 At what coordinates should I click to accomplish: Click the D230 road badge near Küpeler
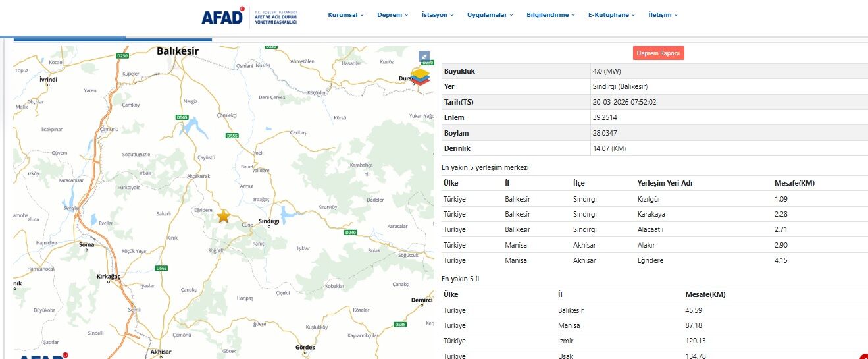(x=122, y=56)
